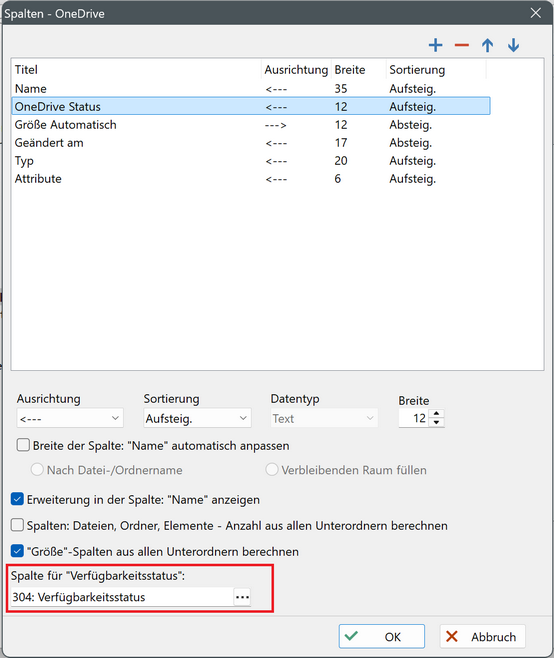The image size is (554, 658).
Task: Click the 304: Verfügbarkeitsstatus text field
Action: (122, 597)
